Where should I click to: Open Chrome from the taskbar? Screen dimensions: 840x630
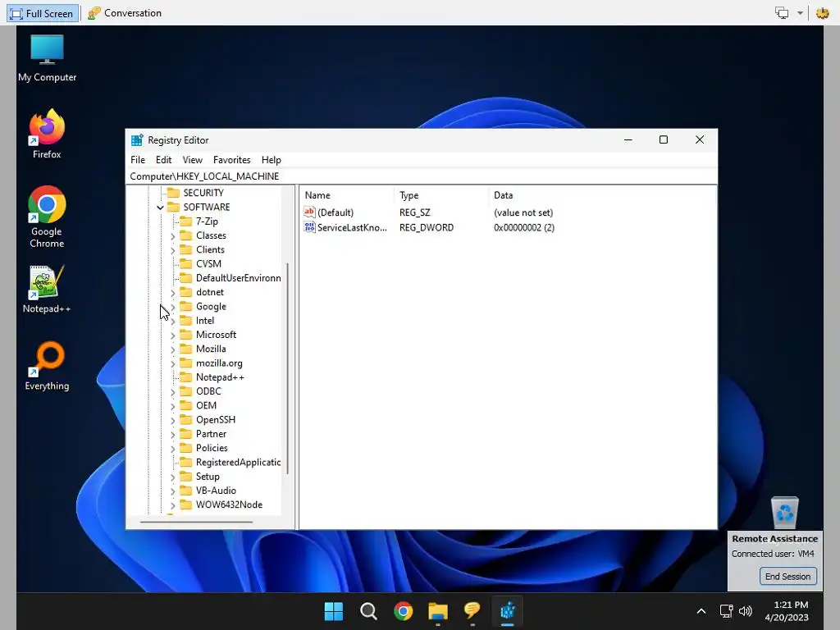(404, 610)
